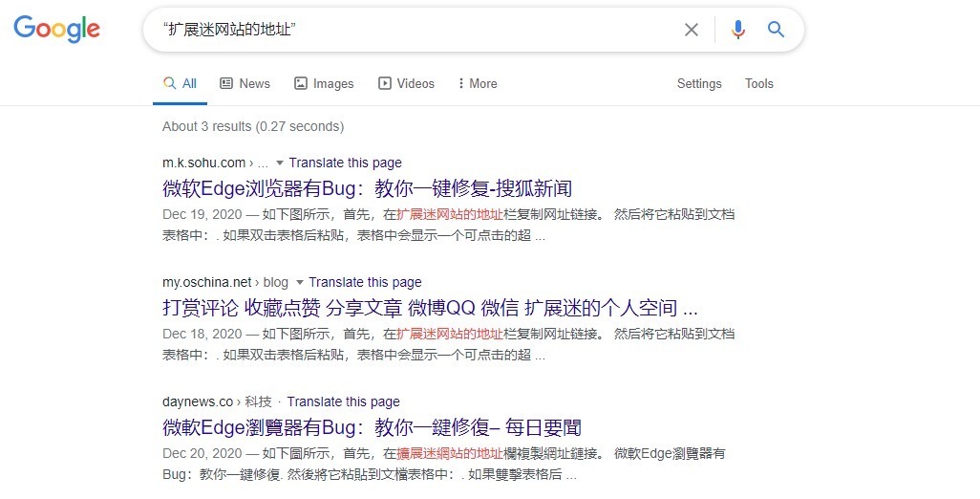Image resolution: width=980 pixels, height=499 pixels.
Task: Open the Settings menu
Action: click(x=699, y=84)
